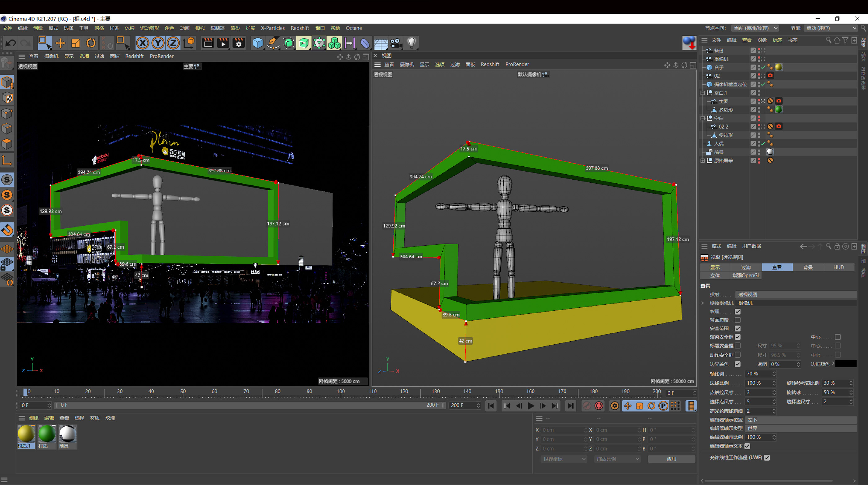Click the Camera object icon
The height and width of the screenshot is (485, 868).
[396, 43]
